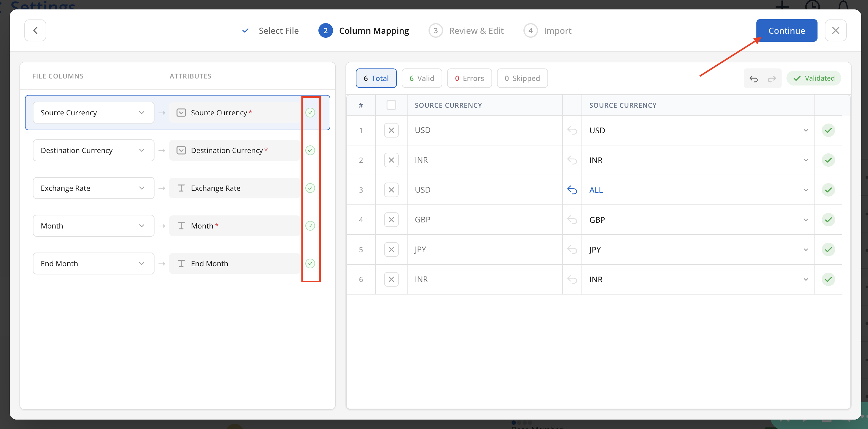
Task: Click the back arrow button
Action: (x=35, y=30)
